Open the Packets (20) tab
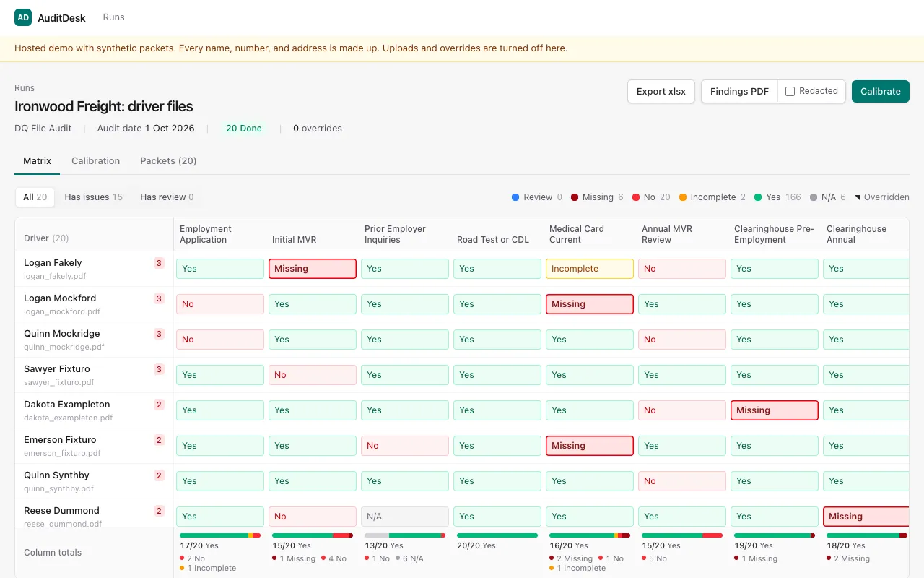This screenshot has height=578, width=924. [168, 161]
